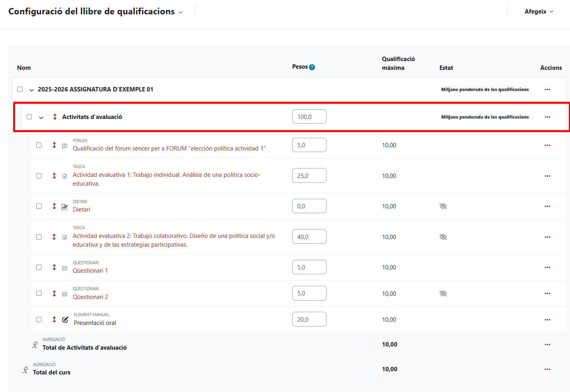The image size is (570, 392).
Task: Open actions menu for Total del curs
Action: [x=547, y=369]
